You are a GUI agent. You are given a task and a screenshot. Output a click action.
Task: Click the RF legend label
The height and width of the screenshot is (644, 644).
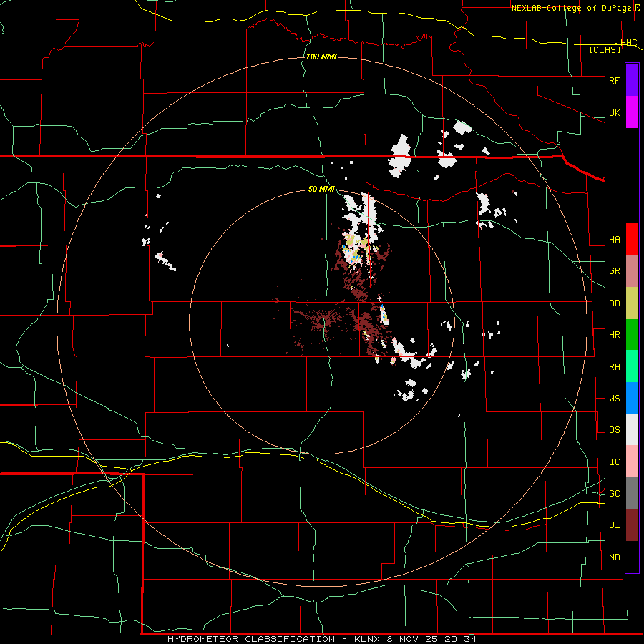(614, 80)
